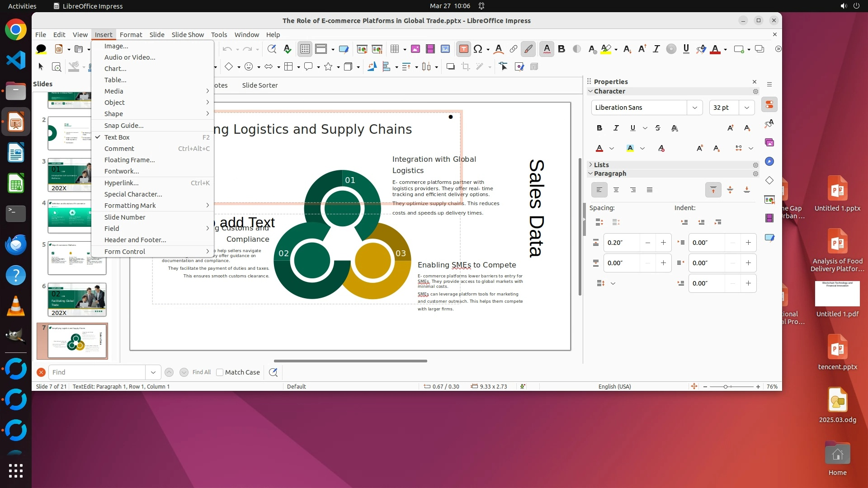The height and width of the screenshot is (488, 868).
Task: Click the Crop Image toolbar icon
Action: (x=466, y=67)
